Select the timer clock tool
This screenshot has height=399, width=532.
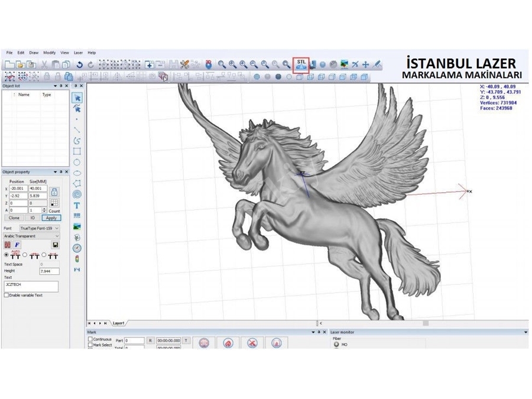coord(77,248)
